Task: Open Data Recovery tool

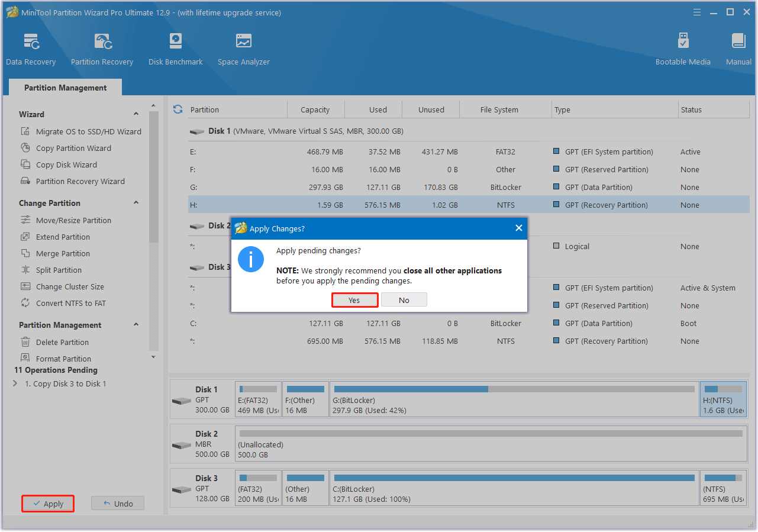Action: 31,49
